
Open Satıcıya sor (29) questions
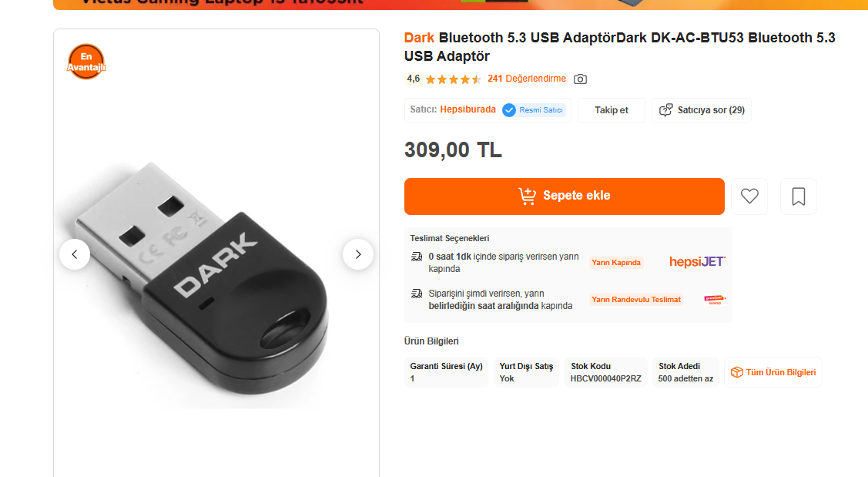tap(702, 110)
